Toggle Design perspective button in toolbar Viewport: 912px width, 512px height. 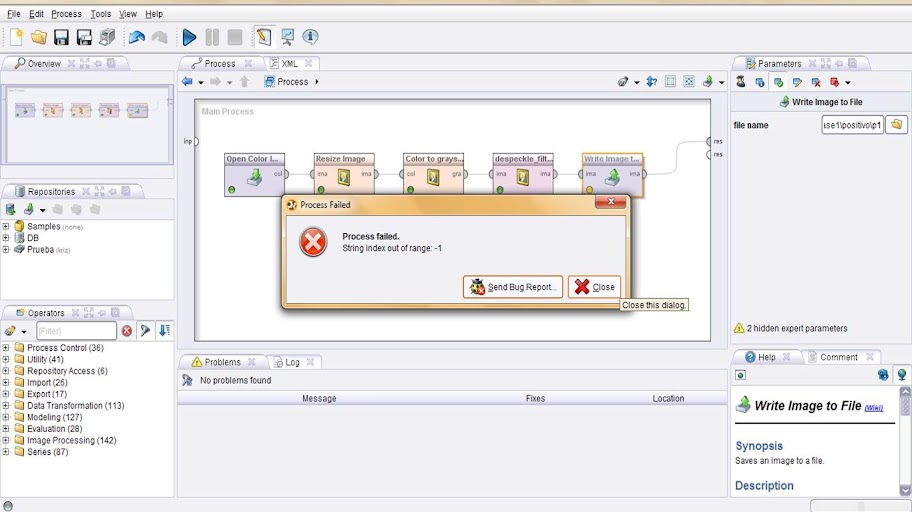[x=263, y=38]
